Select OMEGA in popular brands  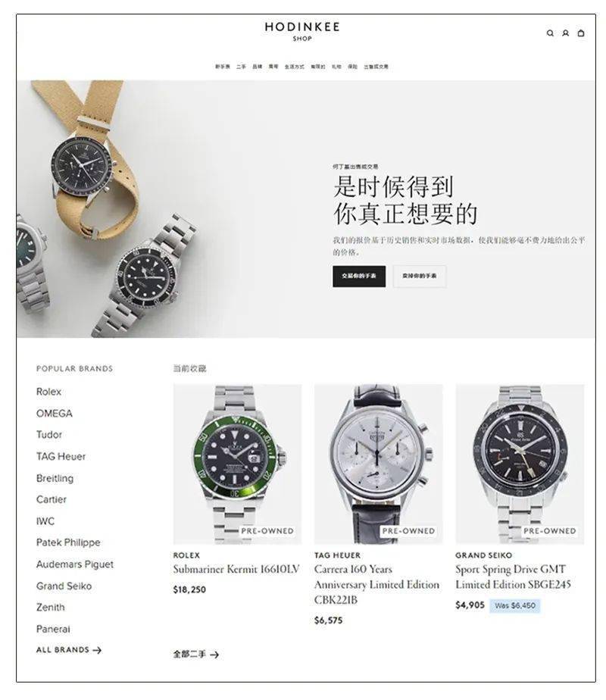pos(54,414)
